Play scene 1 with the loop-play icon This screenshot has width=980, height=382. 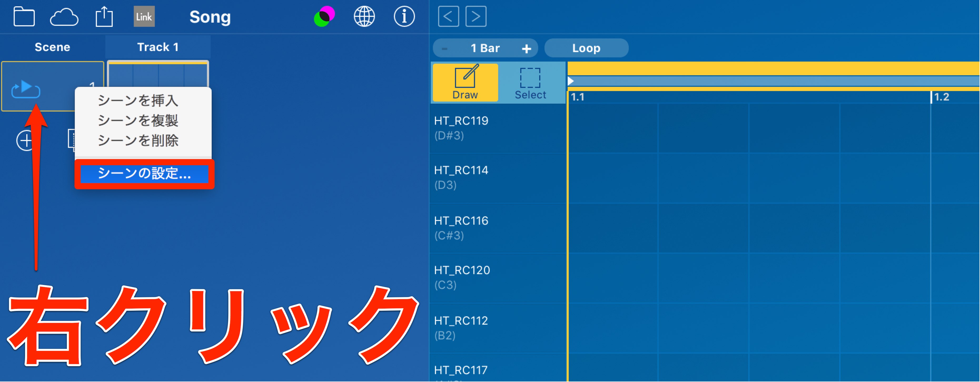(x=26, y=89)
